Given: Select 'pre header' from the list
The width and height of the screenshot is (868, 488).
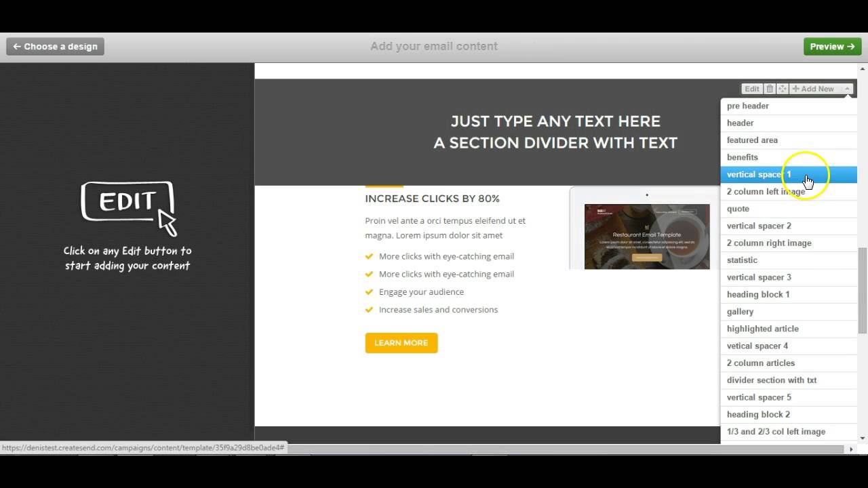Looking at the screenshot, I should (789, 106).
